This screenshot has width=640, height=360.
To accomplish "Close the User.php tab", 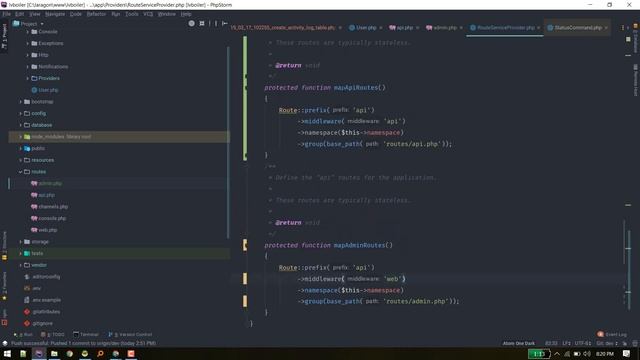I will tap(381, 28).
